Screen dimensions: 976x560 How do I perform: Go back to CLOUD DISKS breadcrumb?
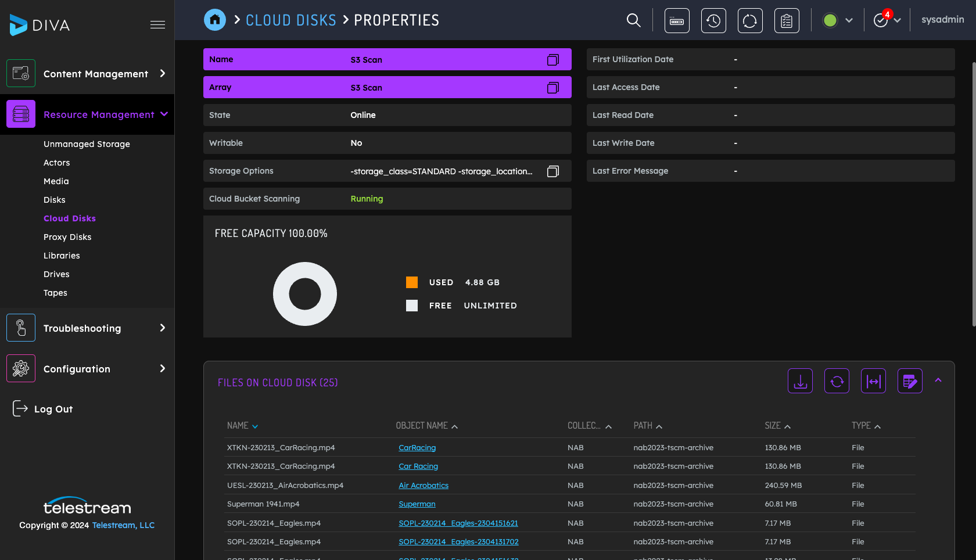tap(291, 20)
